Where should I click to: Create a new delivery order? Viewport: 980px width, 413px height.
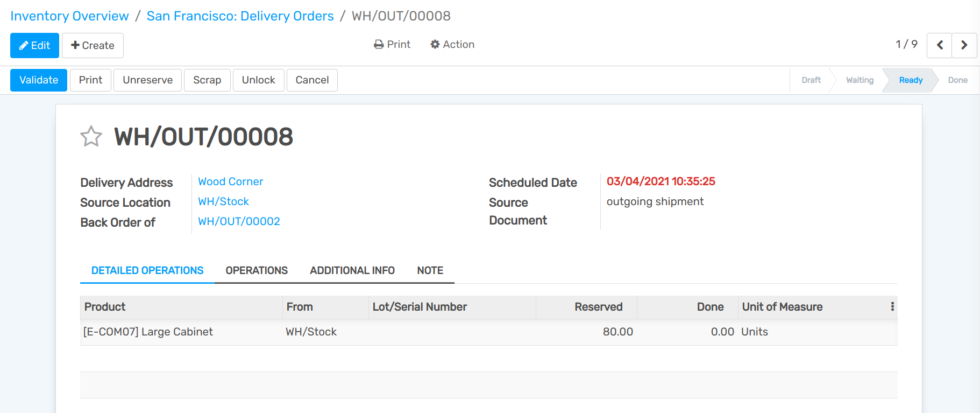coord(93,45)
